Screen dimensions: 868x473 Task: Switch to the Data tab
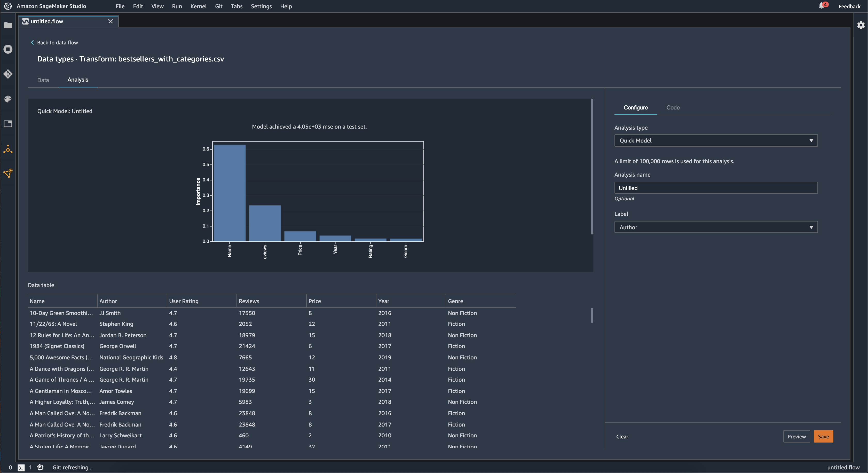tap(43, 80)
